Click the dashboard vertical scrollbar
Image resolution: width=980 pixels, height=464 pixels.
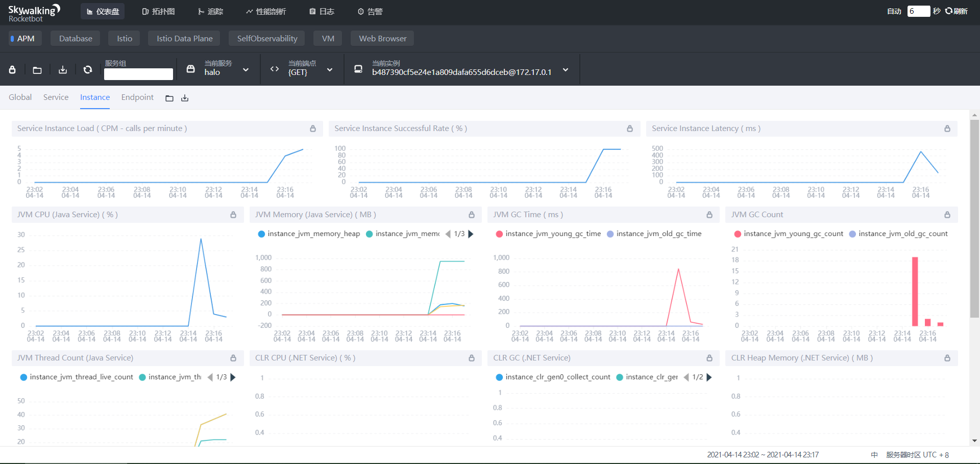tap(974, 219)
